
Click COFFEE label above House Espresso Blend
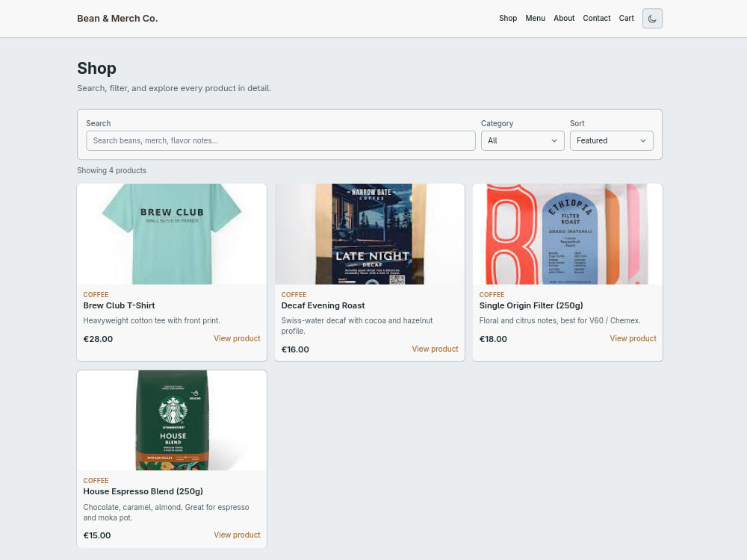pos(96,480)
